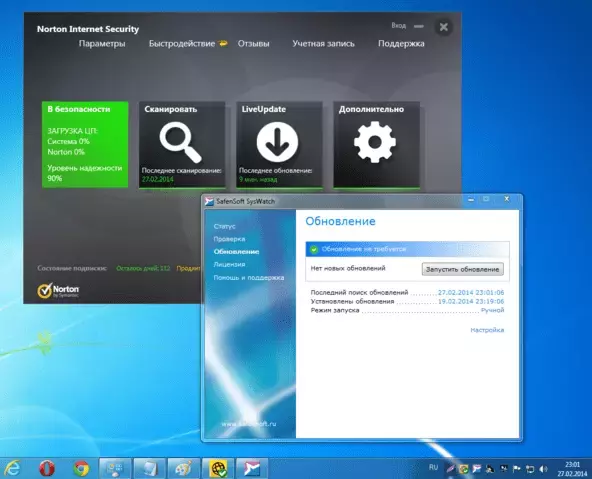The height and width of the screenshot is (479, 592).
Task: Click the Осталось дней: 112 subscription text
Action: [x=143, y=268]
